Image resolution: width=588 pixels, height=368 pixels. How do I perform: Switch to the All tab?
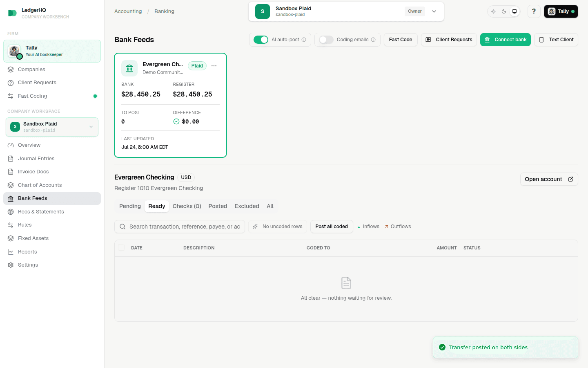tap(270, 206)
